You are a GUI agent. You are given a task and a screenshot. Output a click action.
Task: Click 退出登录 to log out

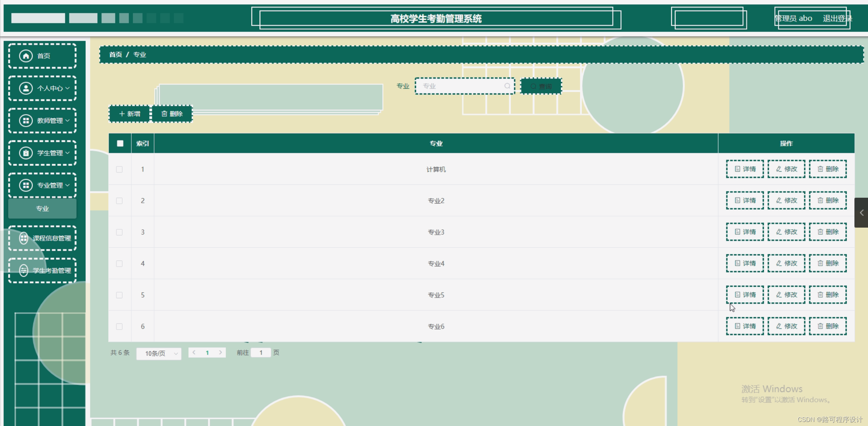point(836,19)
